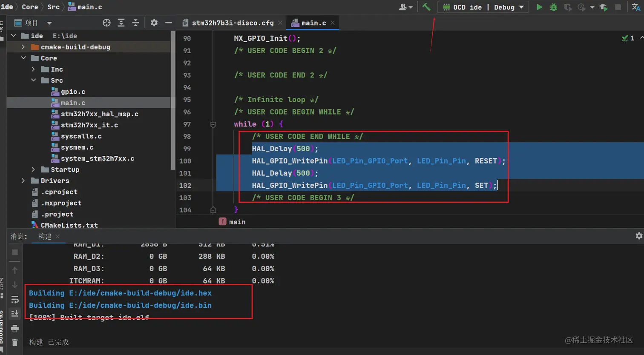Place cursor on MX_GPIO_Init line
Viewport: 644px width, 355px height.
267,38
